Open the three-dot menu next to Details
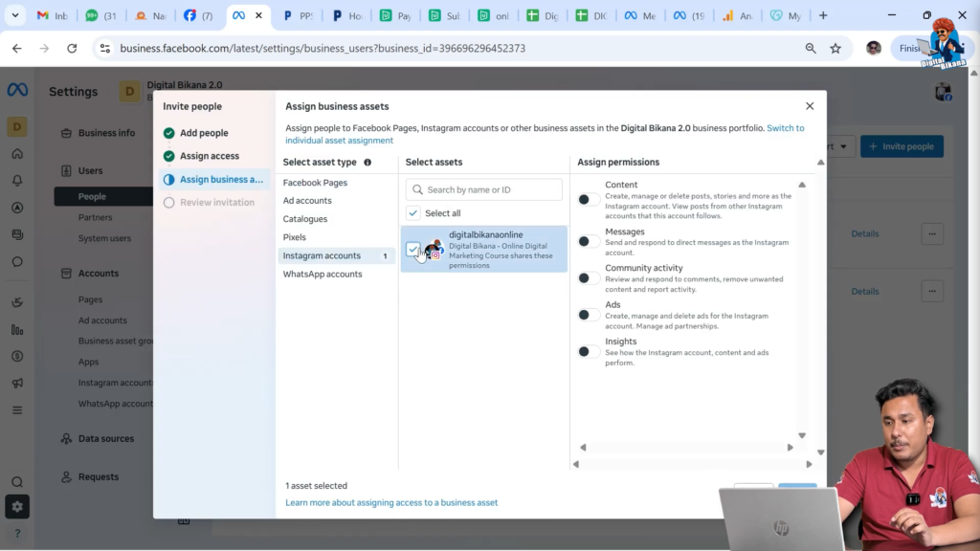This screenshot has width=980, height=551. click(932, 233)
